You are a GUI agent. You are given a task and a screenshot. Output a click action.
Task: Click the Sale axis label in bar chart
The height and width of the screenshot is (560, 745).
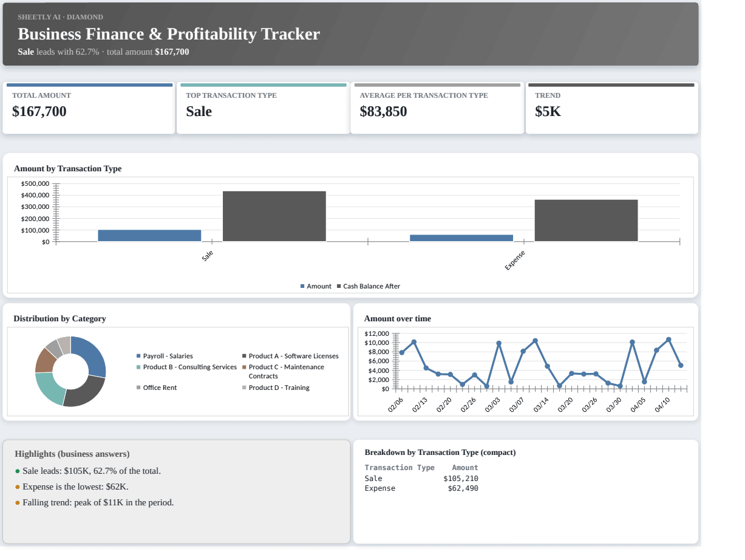tap(208, 256)
